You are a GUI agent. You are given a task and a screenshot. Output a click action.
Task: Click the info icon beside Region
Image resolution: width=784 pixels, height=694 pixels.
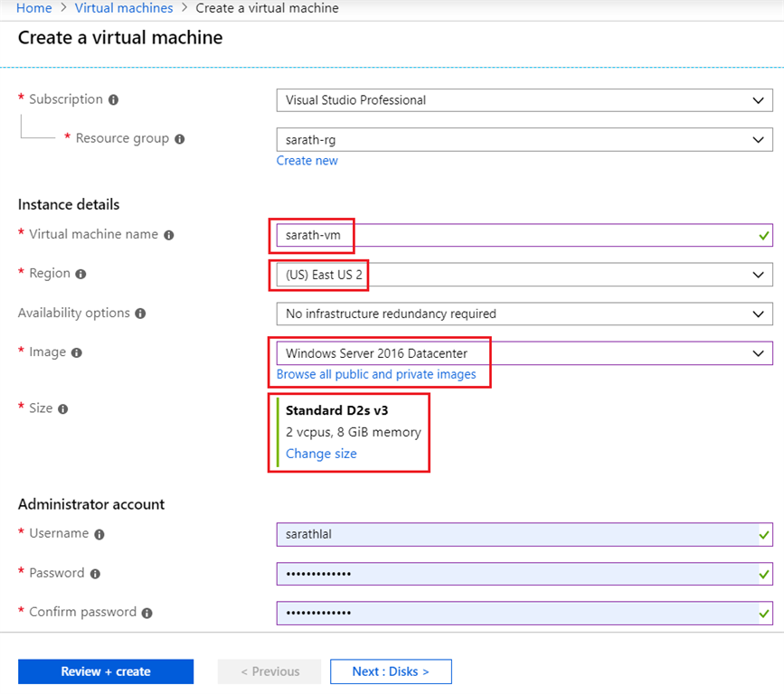pyautogui.click(x=81, y=274)
